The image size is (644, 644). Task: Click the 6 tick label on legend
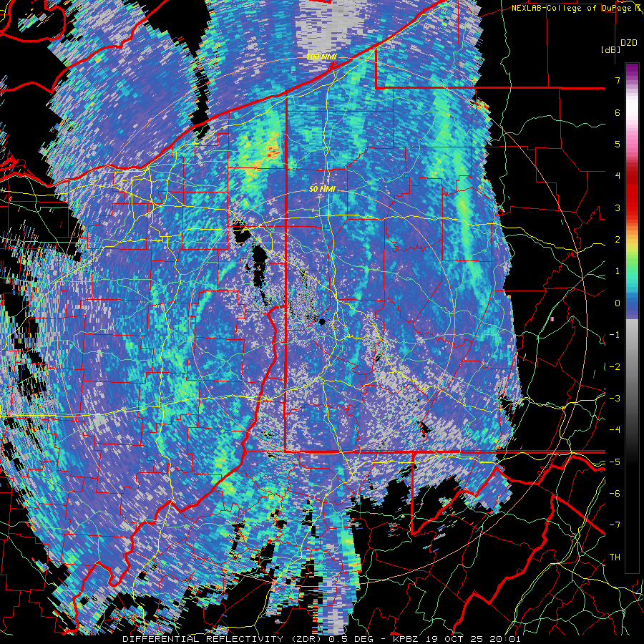pyautogui.click(x=618, y=112)
